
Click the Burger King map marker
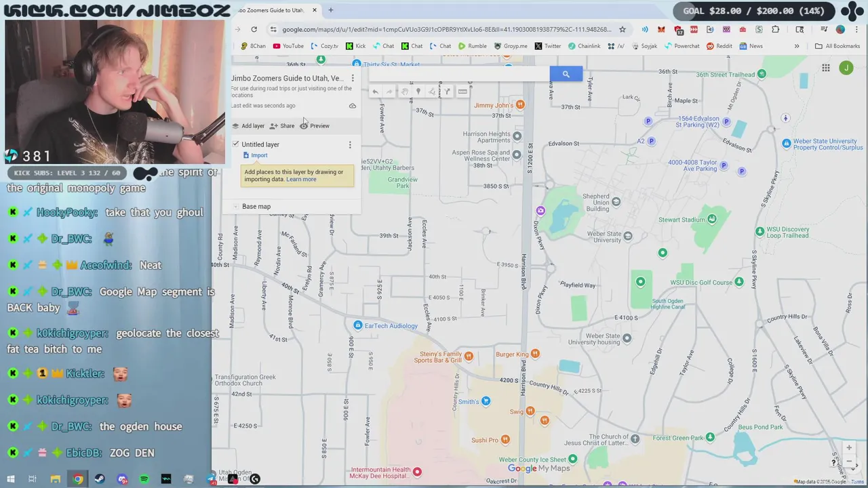535,354
